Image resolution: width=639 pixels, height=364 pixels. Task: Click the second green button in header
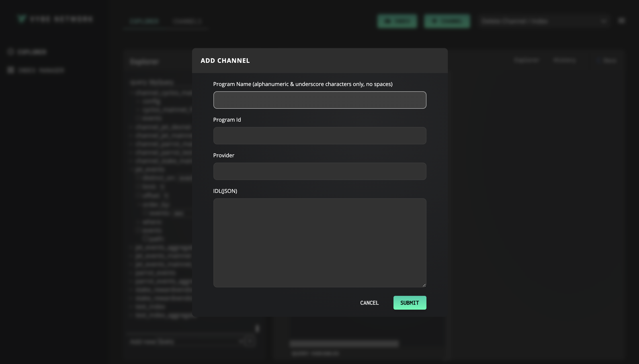[x=447, y=21]
